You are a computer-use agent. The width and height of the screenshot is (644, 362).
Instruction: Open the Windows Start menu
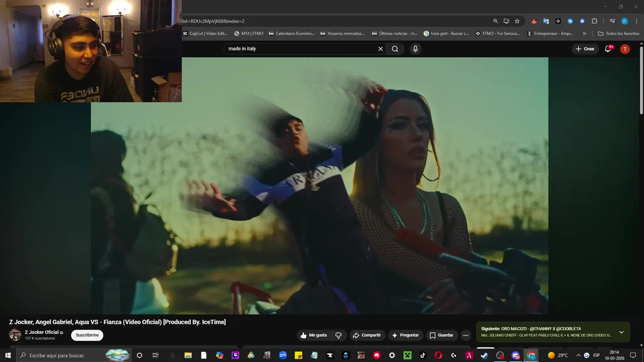click(8, 355)
